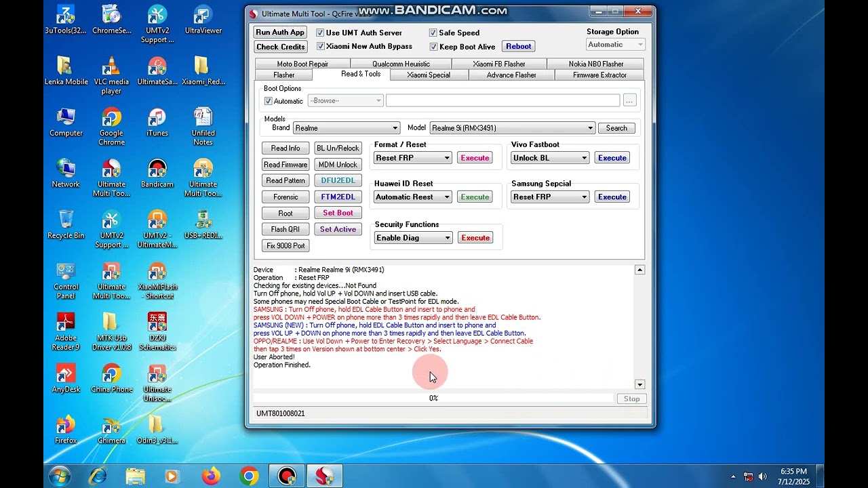This screenshot has width=868, height=488.
Task: Launch Google Chrome from the desktop
Action: (x=111, y=127)
